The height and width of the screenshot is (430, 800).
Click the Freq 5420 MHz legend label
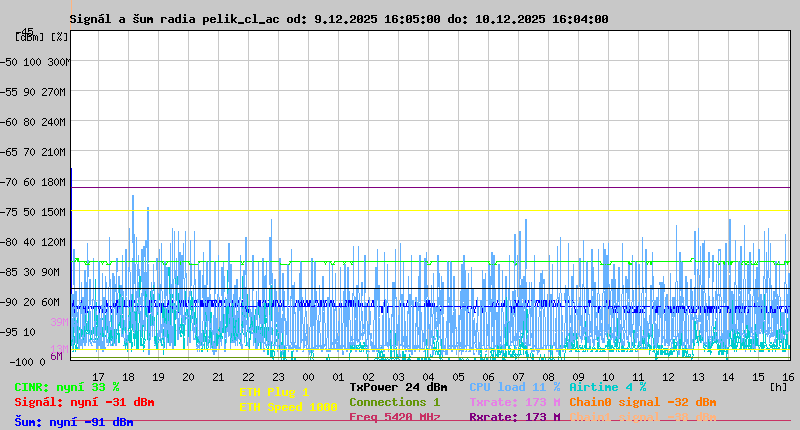(x=394, y=417)
